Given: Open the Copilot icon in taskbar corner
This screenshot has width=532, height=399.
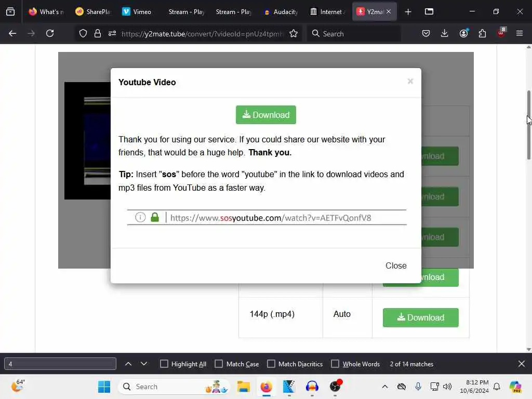Looking at the screenshot, I should pyautogui.click(x=515, y=387).
